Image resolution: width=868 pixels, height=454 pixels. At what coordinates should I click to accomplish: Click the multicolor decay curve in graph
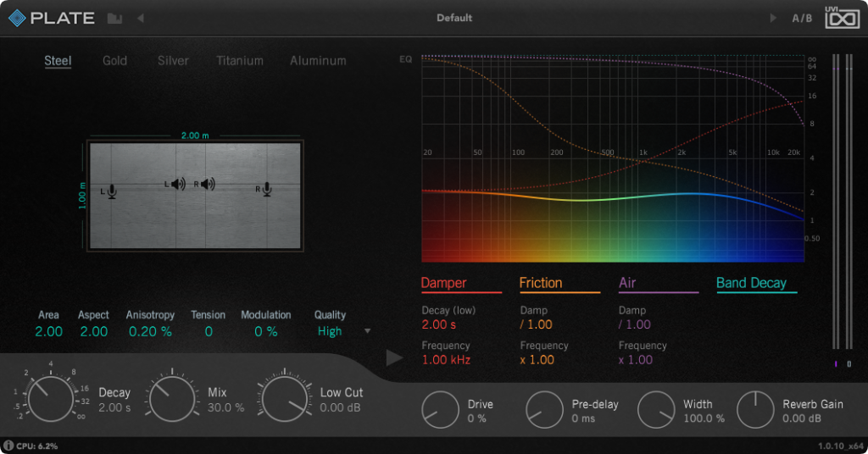click(x=613, y=198)
